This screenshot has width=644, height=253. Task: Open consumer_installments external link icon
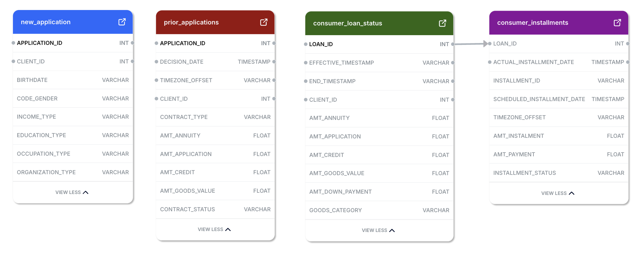coord(617,23)
